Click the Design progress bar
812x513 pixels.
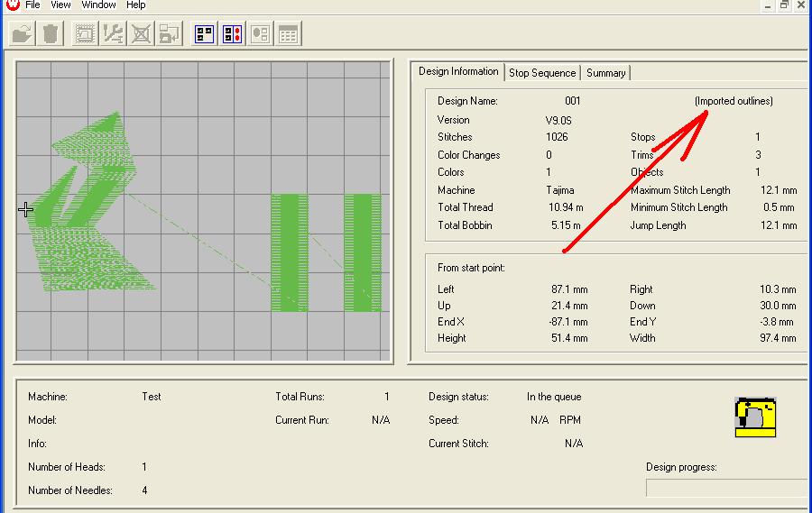[726, 488]
